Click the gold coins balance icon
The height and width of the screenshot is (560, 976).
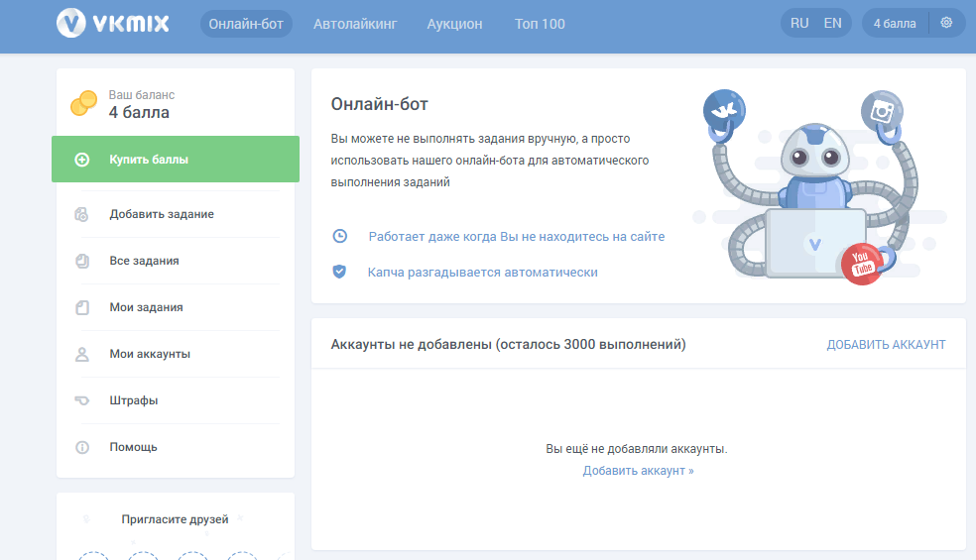(83, 103)
